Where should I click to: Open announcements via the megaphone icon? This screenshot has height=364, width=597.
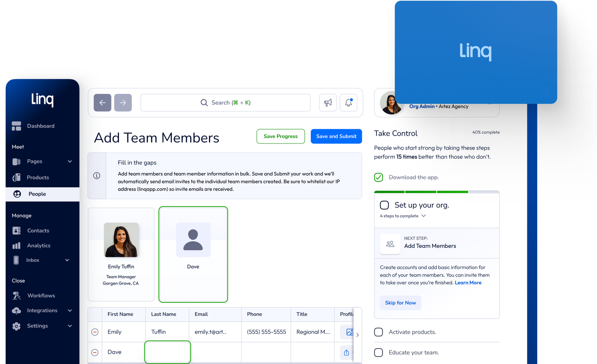click(x=328, y=103)
